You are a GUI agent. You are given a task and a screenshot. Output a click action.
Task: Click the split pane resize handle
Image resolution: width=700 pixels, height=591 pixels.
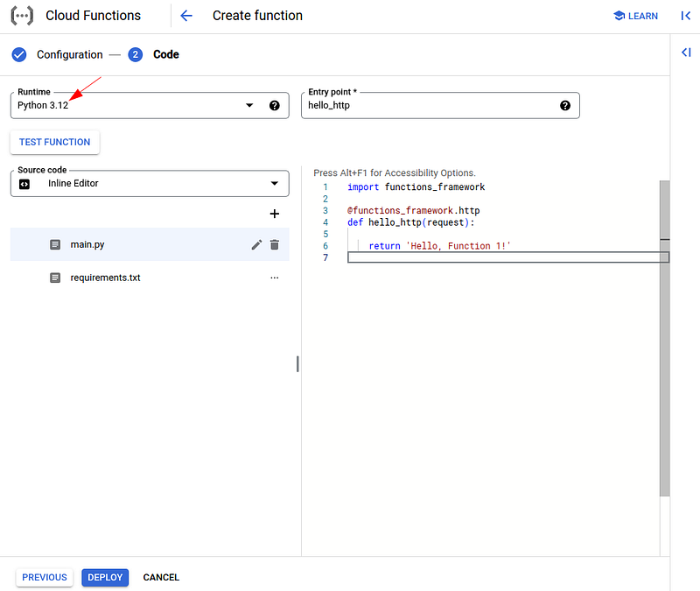tap(297, 364)
